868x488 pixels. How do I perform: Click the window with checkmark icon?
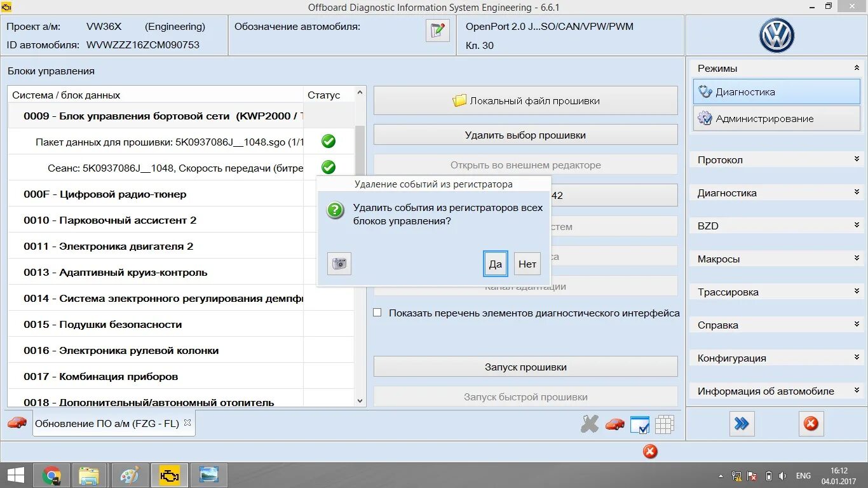pos(640,424)
